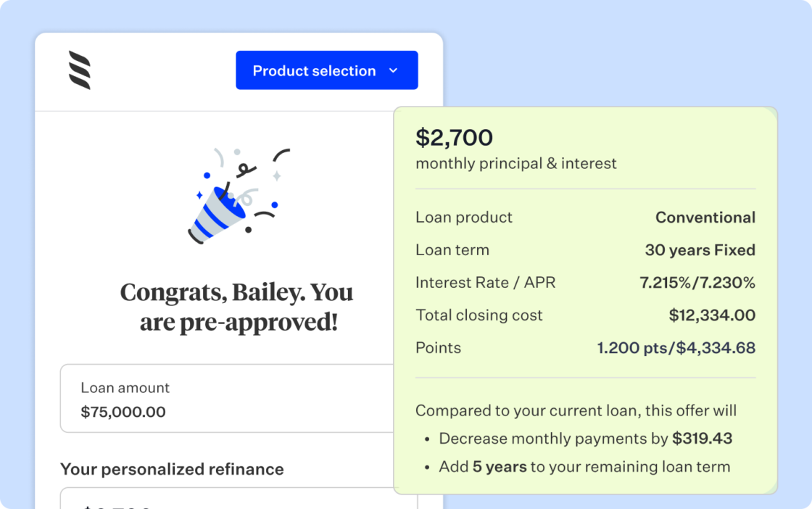Viewport: 812px width, 509px height.
Task: Select the Points value 1.200 pts/$4,334.68
Action: [x=676, y=348]
